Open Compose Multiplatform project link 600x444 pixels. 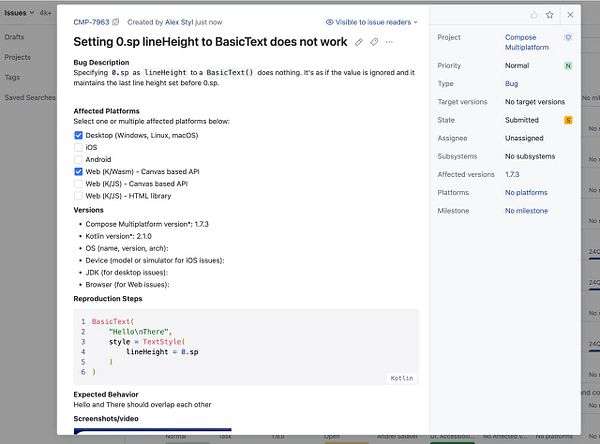click(527, 42)
